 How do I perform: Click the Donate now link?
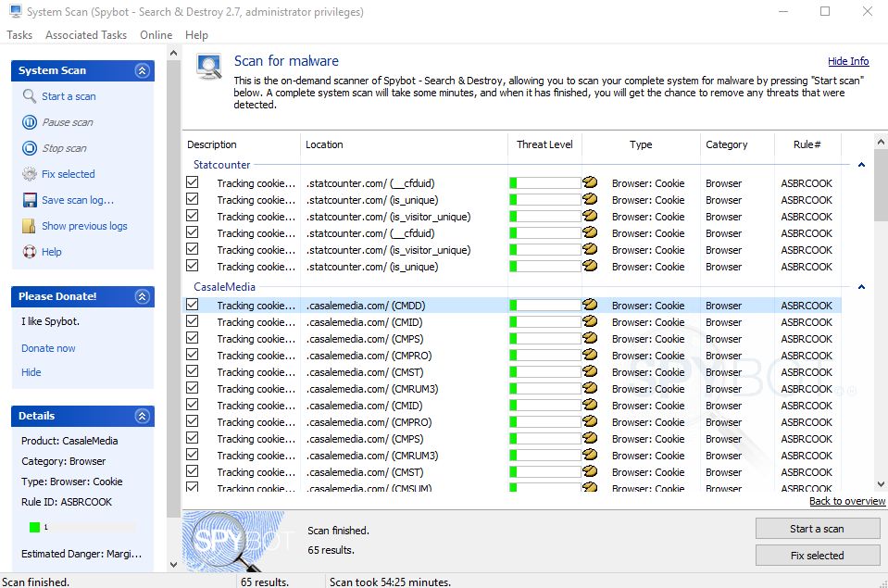[x=48, y=348]
